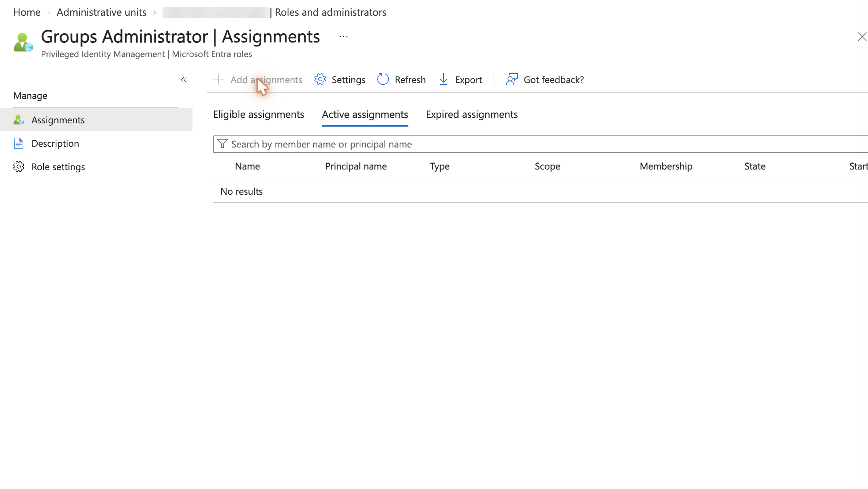
Task: Click the Role settings gear icon
Action: (19, 167)
